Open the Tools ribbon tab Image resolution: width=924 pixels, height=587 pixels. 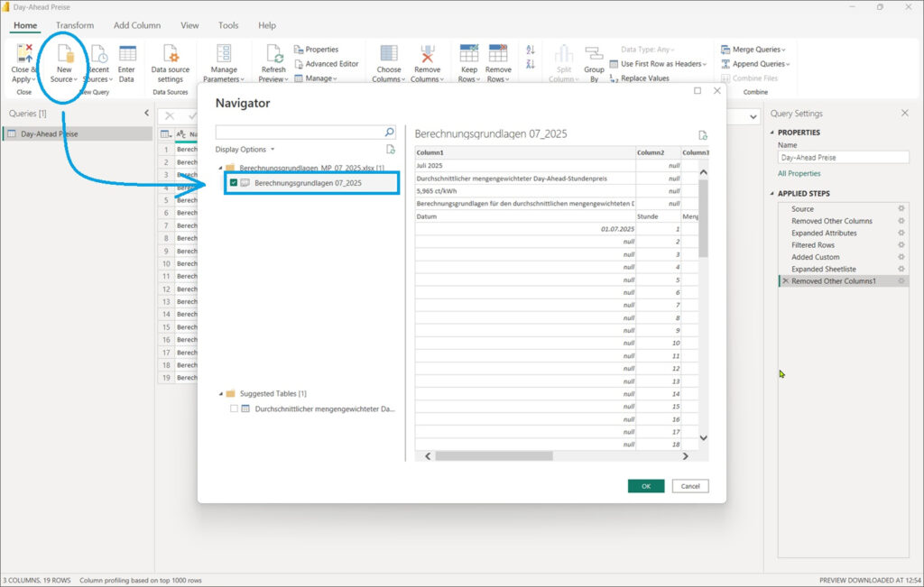(x=228, y=25)
